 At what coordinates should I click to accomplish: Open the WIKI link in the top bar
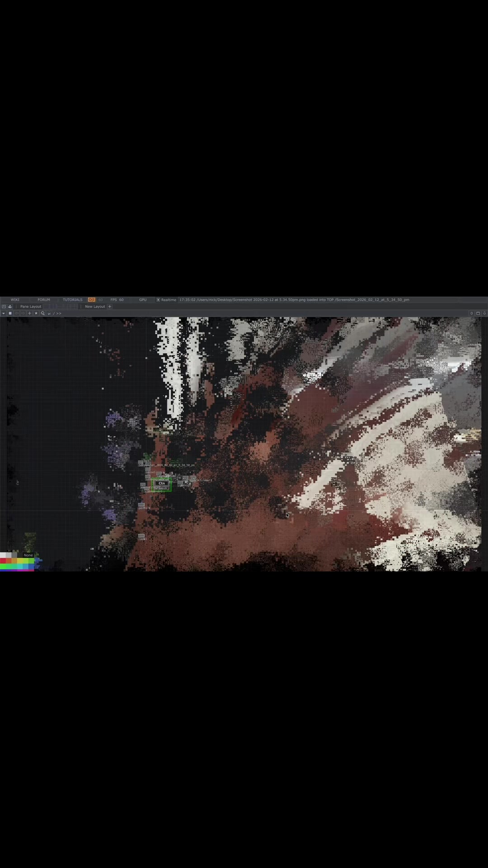[x=15, y=300]
